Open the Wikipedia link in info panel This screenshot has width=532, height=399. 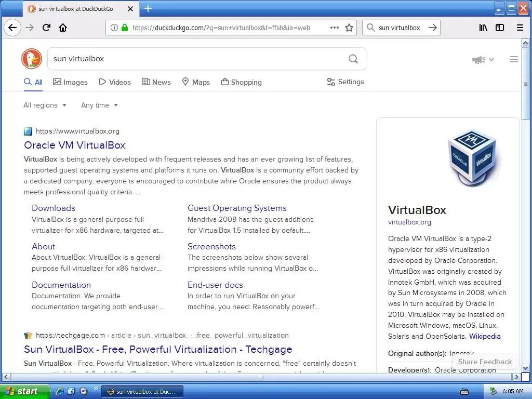485,336
